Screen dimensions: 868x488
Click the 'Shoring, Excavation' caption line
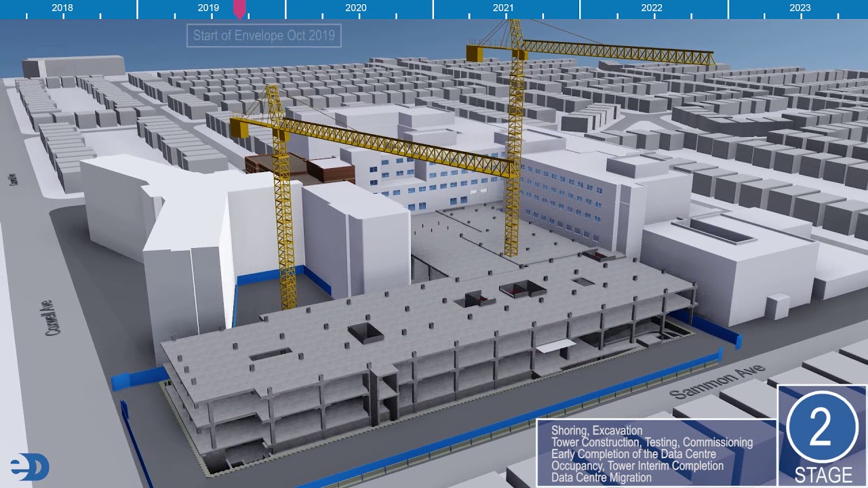coord(597,430)
